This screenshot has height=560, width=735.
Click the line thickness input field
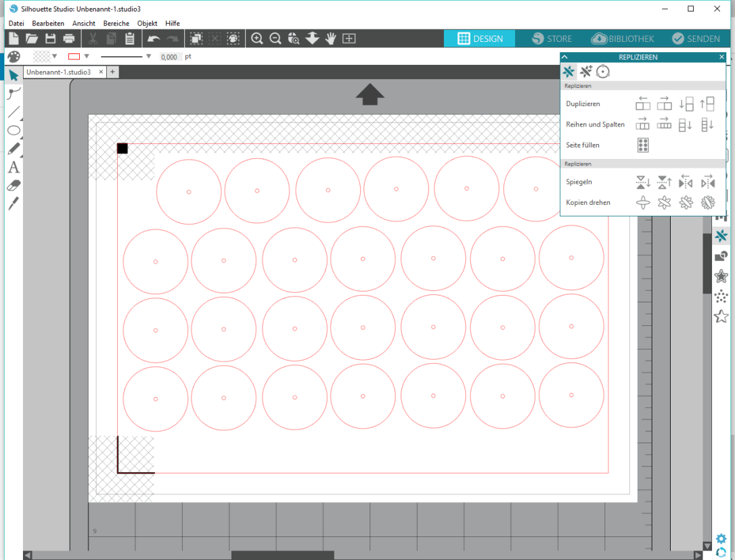tap(170, 57)
